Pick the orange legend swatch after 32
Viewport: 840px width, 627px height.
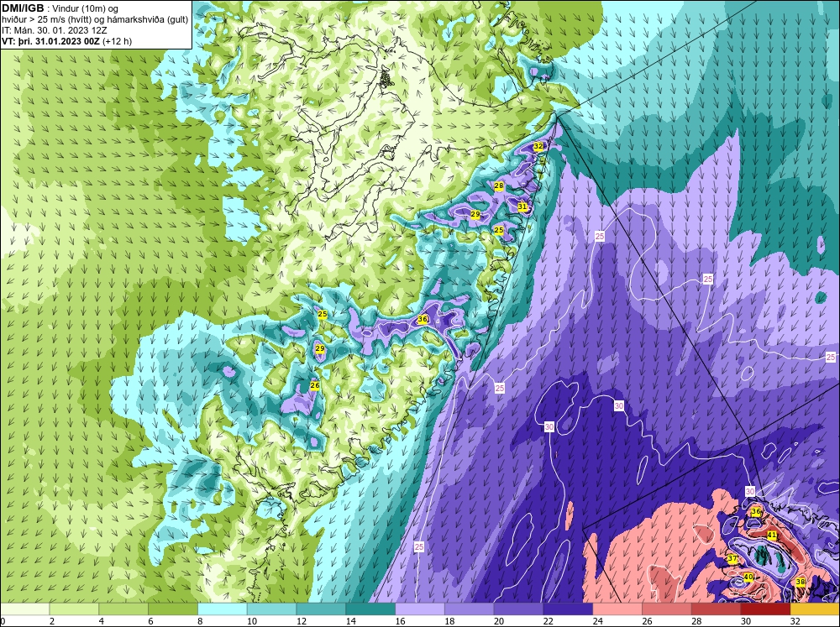tap(815, 609)
